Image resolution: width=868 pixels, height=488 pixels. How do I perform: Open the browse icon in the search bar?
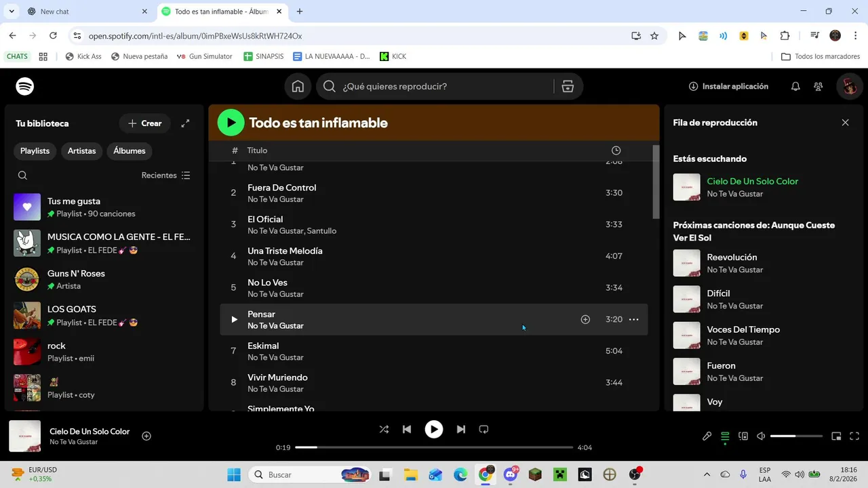568,86
